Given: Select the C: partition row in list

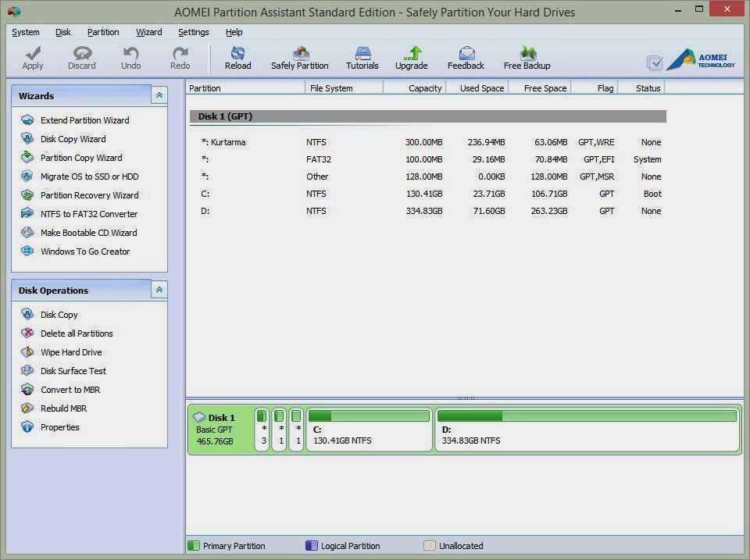Looking at the screenshot, I should 428,194.
